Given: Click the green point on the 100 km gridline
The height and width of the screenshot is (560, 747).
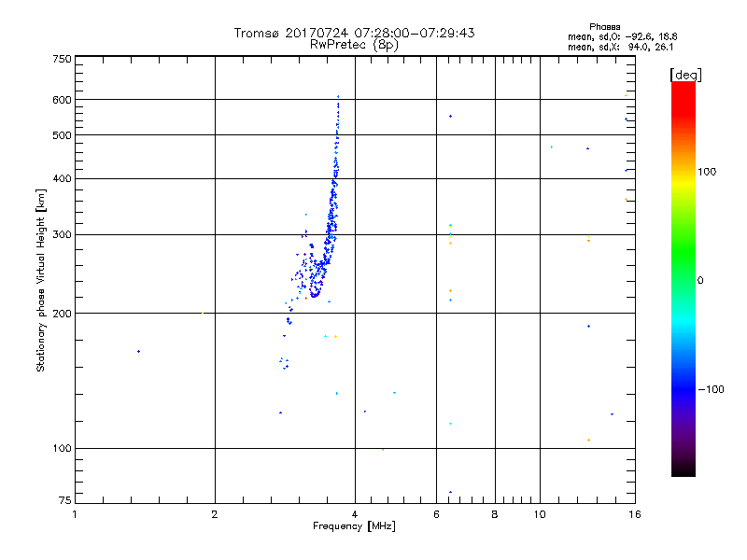Looking at the screenshot, I should click(x=383, y=450).
